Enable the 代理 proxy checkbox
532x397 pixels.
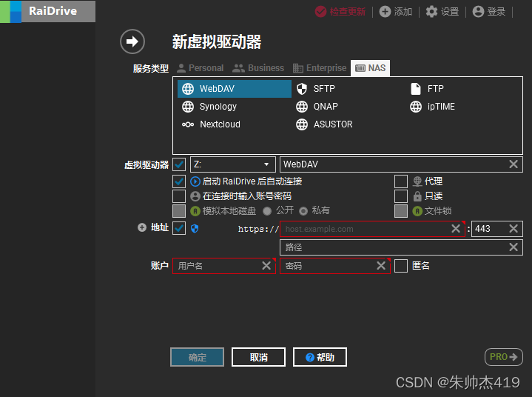(401, 181)
